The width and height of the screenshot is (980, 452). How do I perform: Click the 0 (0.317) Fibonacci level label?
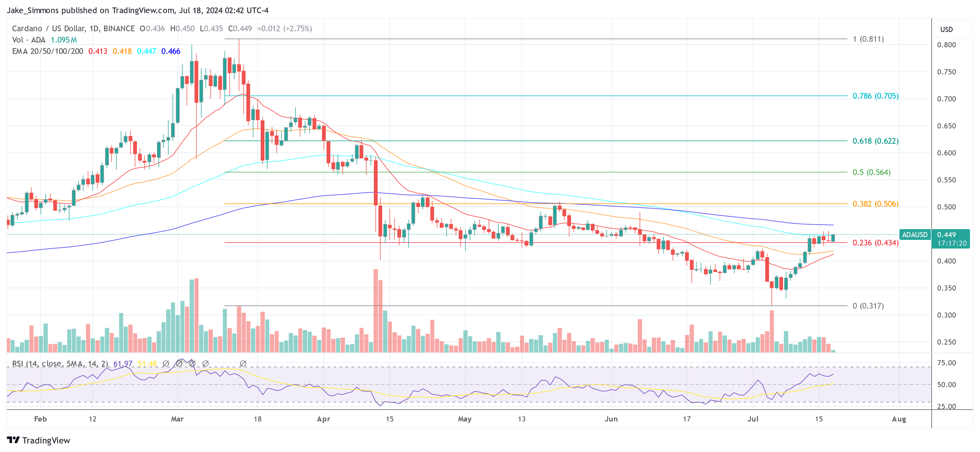[x=868, y=306]
